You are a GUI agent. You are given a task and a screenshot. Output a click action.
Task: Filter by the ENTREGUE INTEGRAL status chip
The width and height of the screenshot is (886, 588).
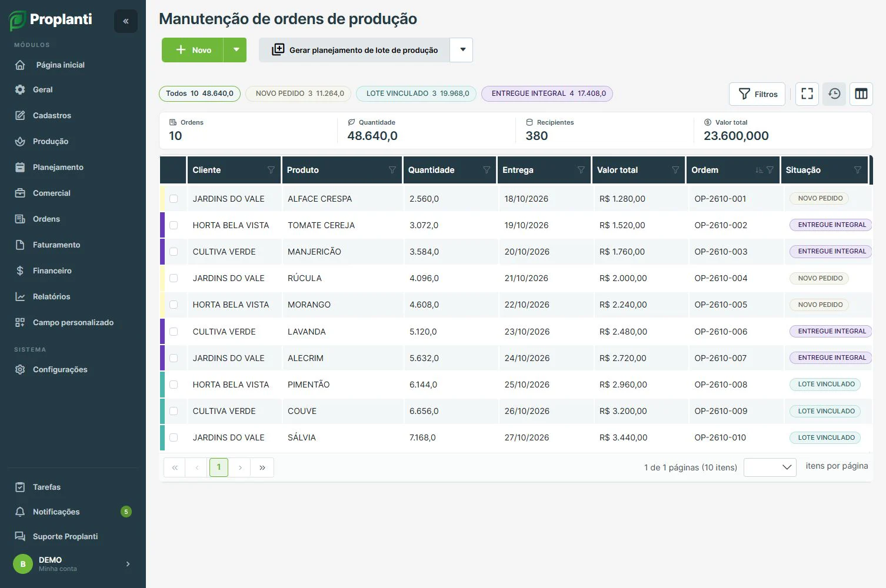(x=547, y=93)
